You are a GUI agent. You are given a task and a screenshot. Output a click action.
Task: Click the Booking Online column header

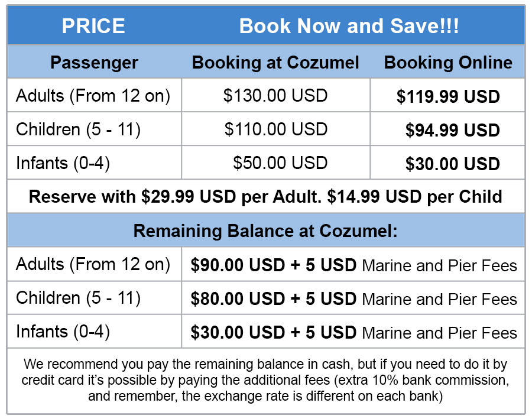click(x=448, y=63)
